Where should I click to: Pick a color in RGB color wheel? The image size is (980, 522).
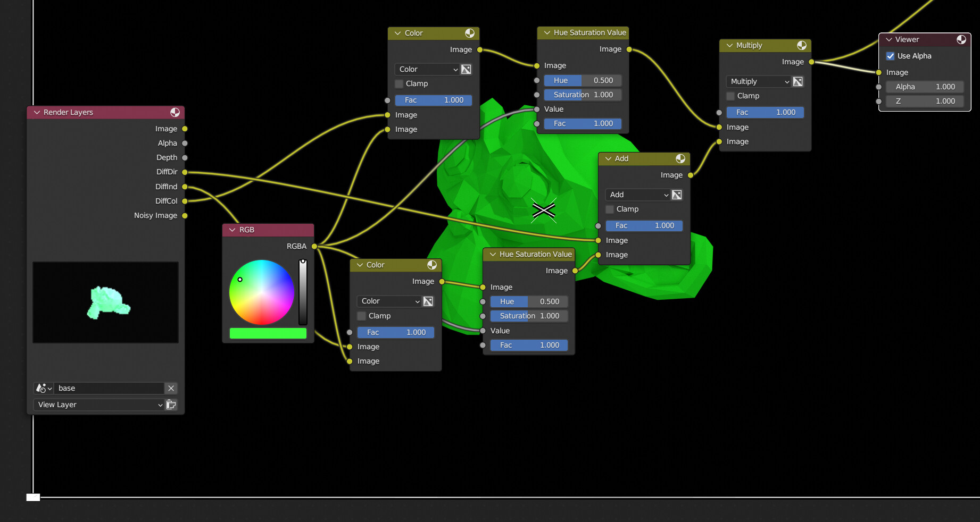261,292
